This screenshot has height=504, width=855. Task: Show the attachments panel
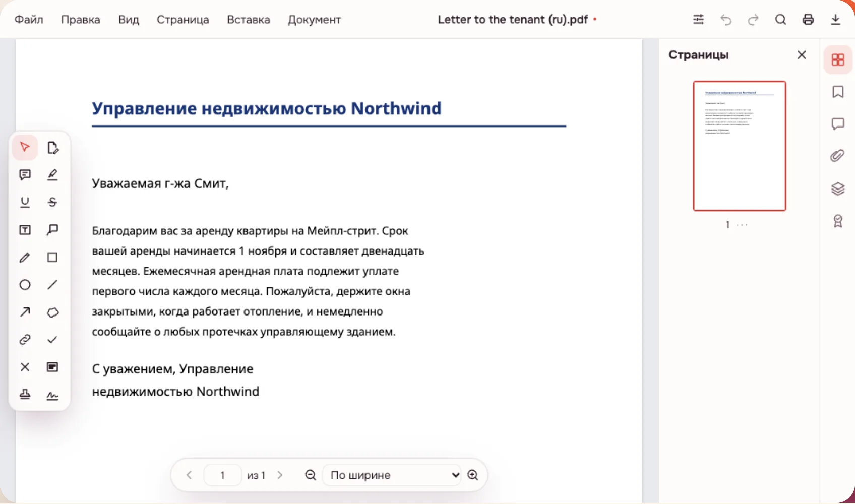(x=838, y=156)
